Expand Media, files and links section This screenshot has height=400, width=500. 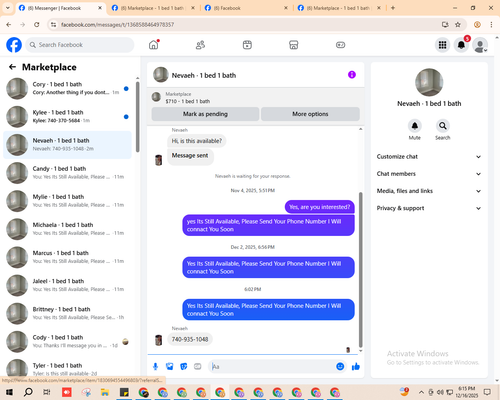click(x=429, y=191)
